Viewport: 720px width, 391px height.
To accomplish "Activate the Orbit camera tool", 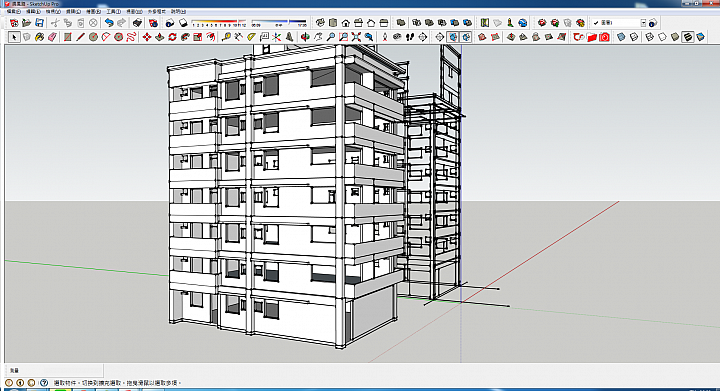I will tap(305, 37).
